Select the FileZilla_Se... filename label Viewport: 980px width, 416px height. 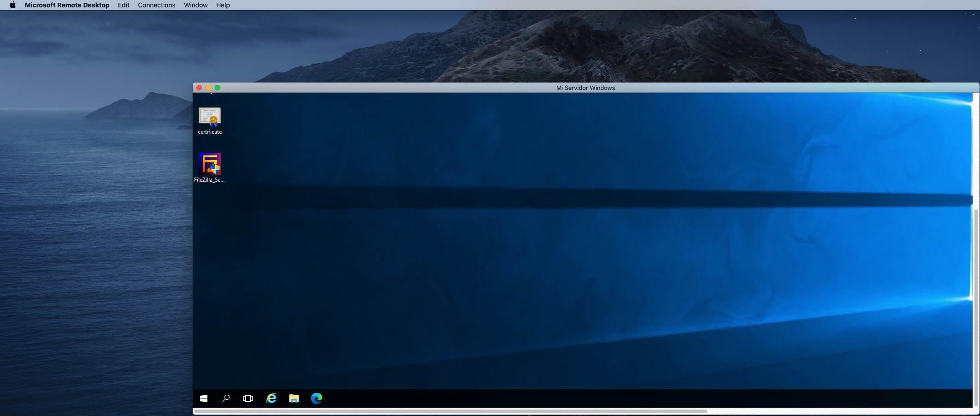pyautogui.click(x=210, y=180)
